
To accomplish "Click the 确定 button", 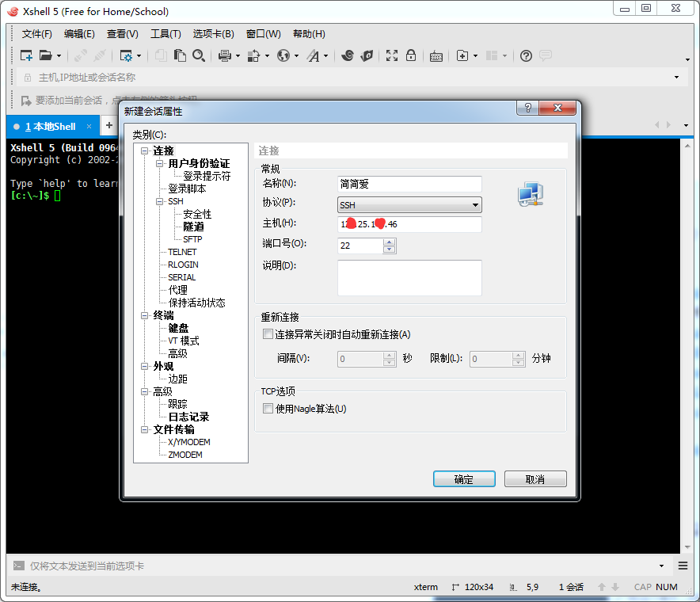I will pos(464,478).
